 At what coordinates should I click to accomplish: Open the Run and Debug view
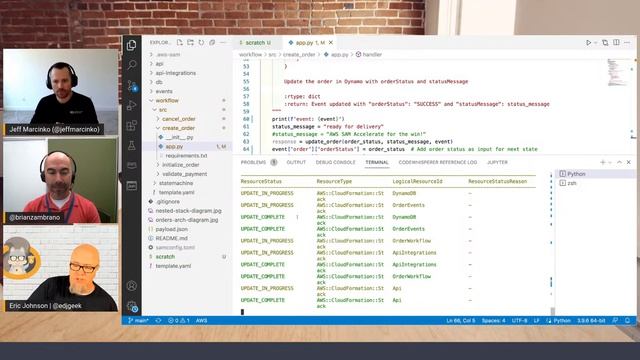(131, 105)
